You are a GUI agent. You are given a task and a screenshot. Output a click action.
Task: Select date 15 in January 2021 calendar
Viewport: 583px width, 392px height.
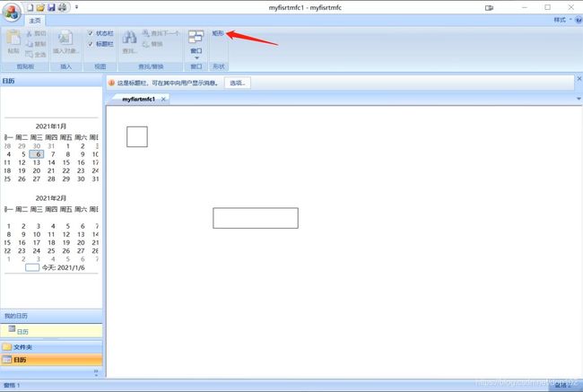[66, 162]
